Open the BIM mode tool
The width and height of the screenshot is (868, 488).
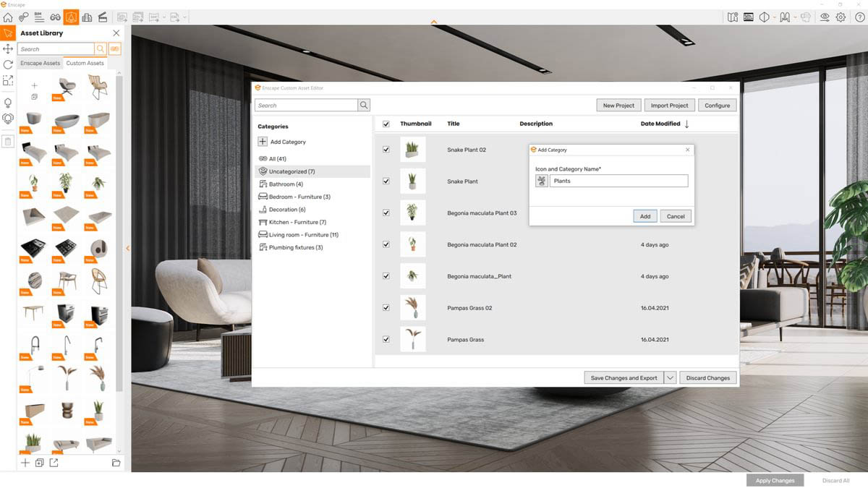pos(40,17)
